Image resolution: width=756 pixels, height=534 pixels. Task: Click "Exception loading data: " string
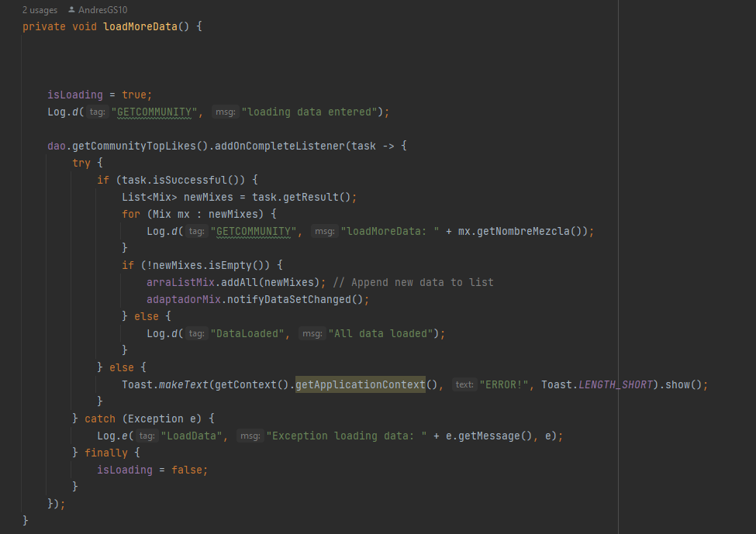point(346,436)
